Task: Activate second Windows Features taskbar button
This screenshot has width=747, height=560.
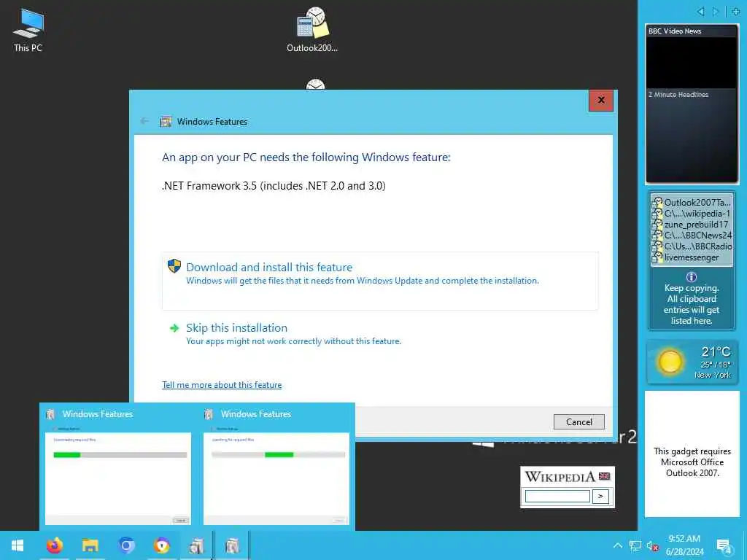Action: pyautogui.click(x=232, y=545)
